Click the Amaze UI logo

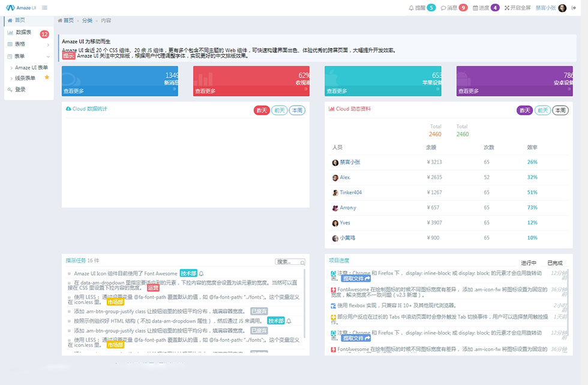coord(21,8)
